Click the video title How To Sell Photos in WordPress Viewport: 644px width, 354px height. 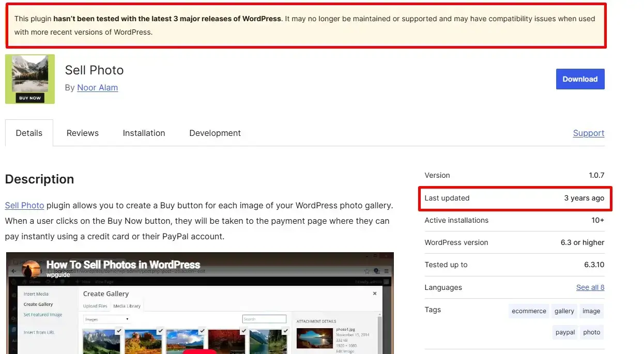tap(123, 265)
